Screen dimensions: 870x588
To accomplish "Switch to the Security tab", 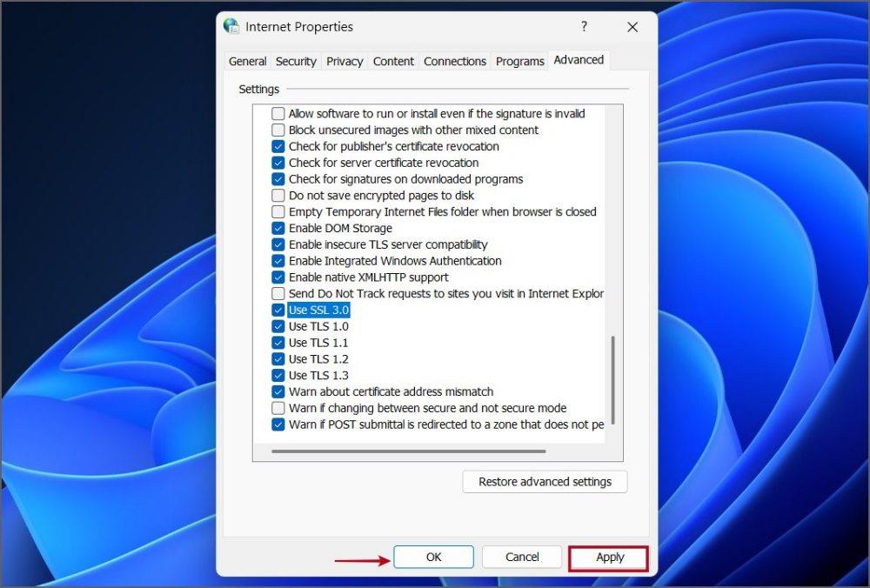I will (x=296, y=61).
